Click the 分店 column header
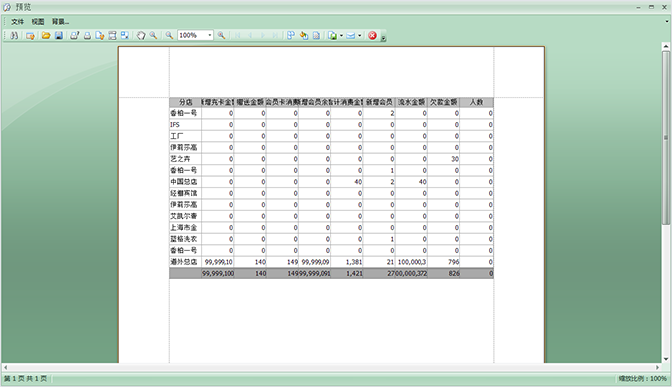Viewport: 672px width, 387px height. 185,102
